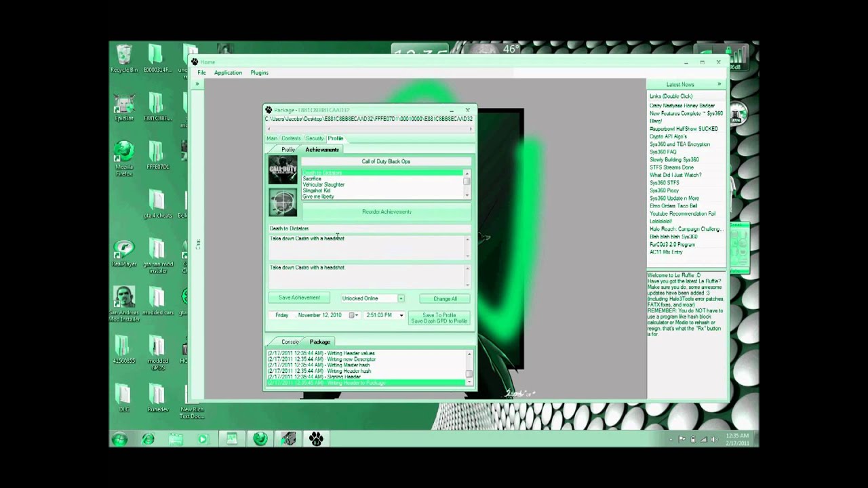Collapse the Latest News panel chevron
The width and height of the screenshot is (868, 488).
pyautogui.click(x=719, y=85)
